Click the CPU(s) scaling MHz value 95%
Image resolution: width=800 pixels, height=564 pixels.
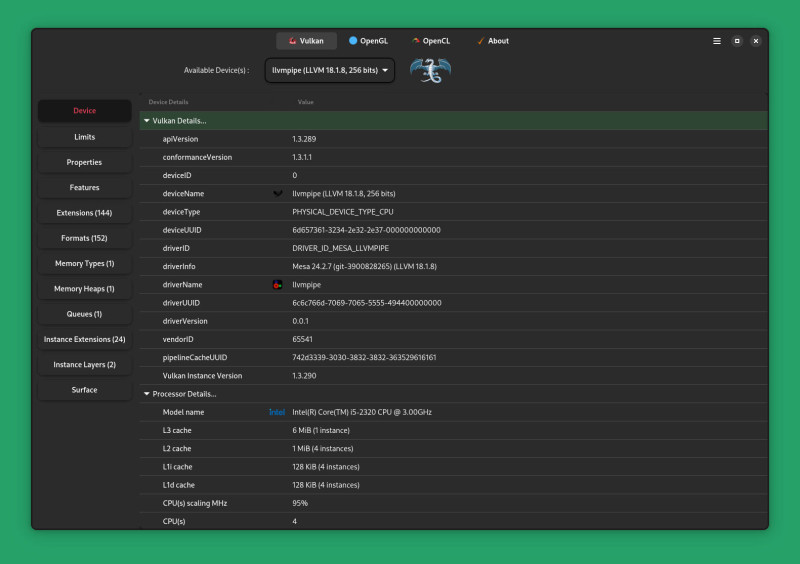point(300,503)
